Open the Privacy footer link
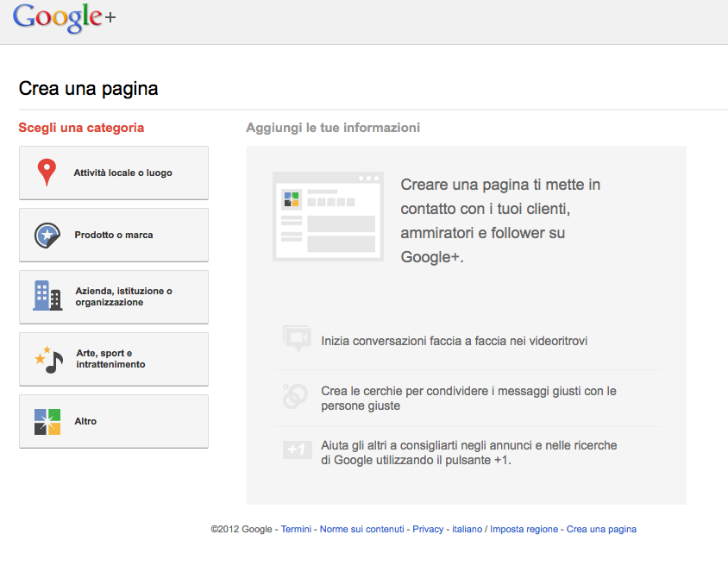The height and width of the screenshot is (566, 728). (x=428, y=529)
